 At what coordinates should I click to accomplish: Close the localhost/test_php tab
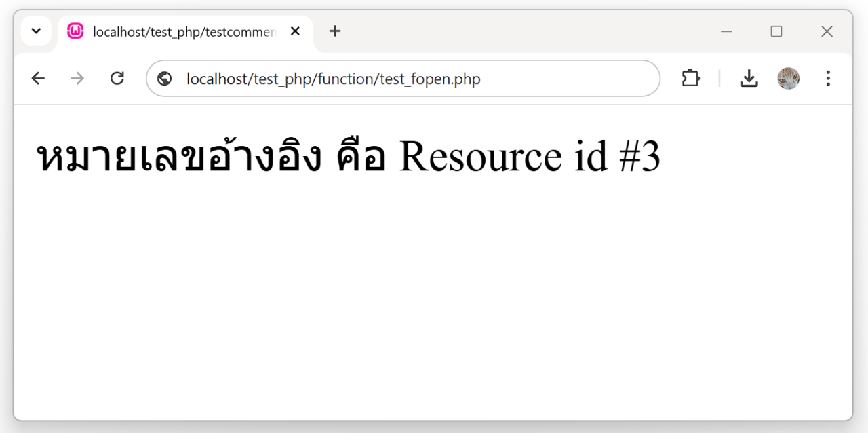click(x=295, y=31)
